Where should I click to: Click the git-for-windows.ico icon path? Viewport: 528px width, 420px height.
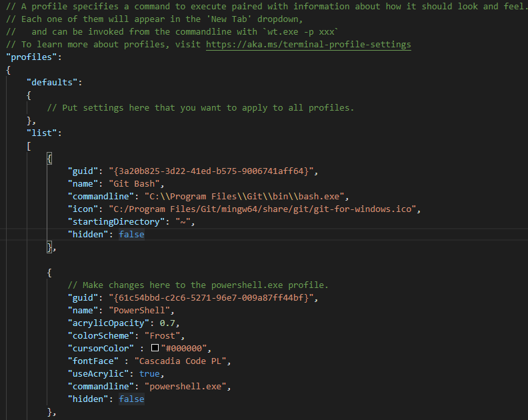[x=262, y=209]
